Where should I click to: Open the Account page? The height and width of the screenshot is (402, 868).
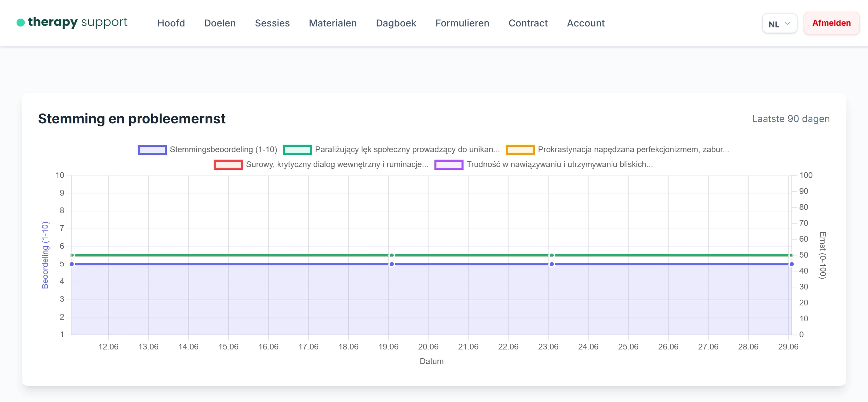point(586,23)
